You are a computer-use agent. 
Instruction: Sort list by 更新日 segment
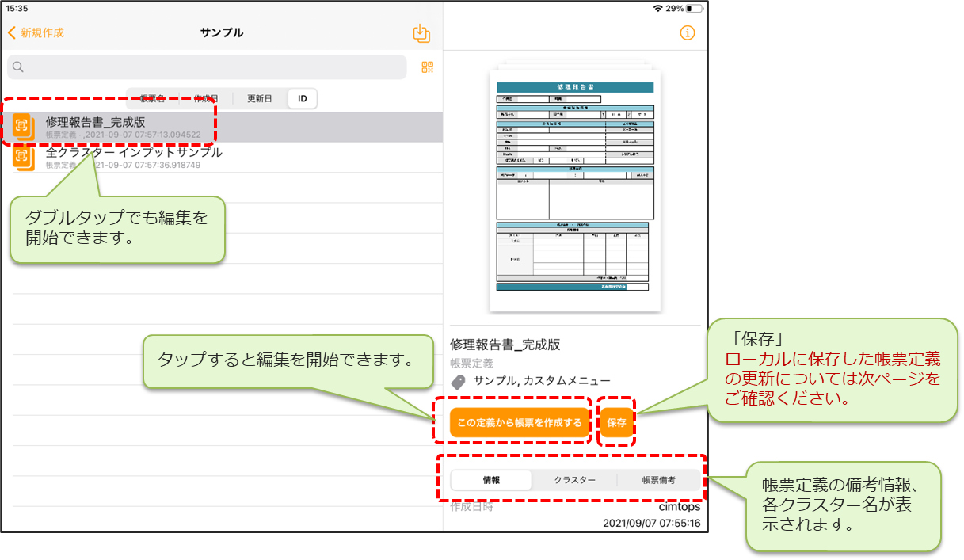click(259, 98)
